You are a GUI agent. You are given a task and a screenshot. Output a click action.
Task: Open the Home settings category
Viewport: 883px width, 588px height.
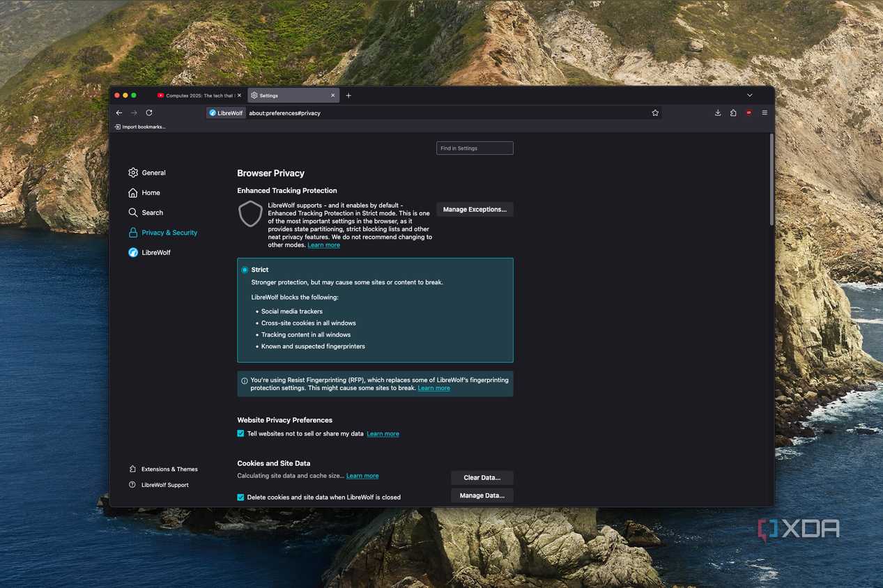(x=144, y=193)
